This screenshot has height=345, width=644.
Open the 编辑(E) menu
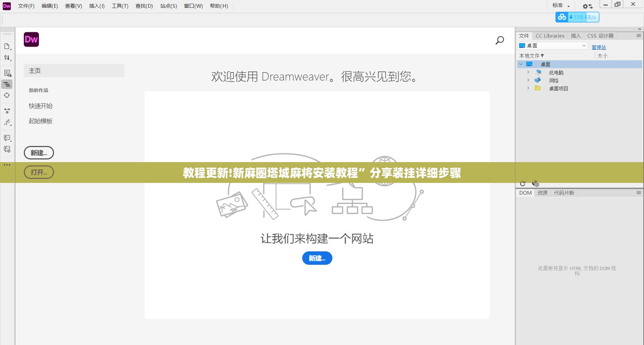pyautogui.click(x=50, y=6)
